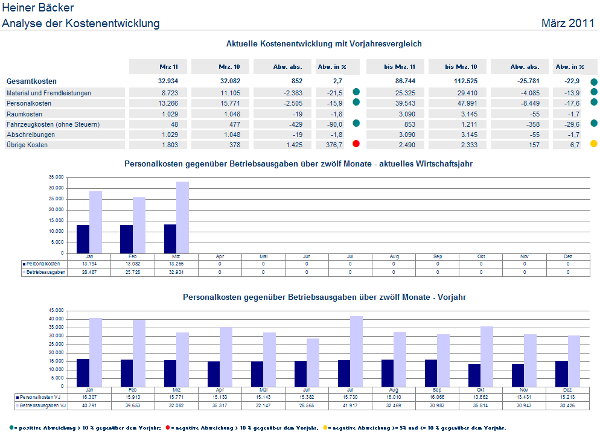Click the Material cumulative value 29.410
Viewport: 600px width, 435px height.
(x=466, y=93)
